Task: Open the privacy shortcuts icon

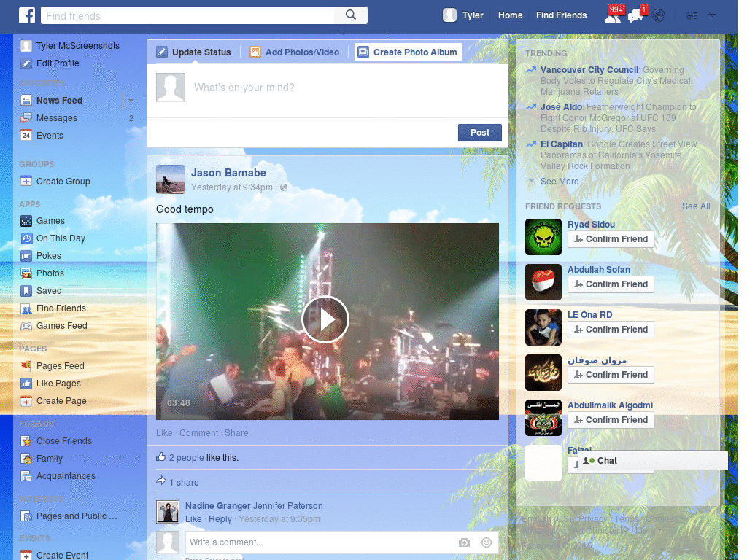Action: (x=692, y=16)
